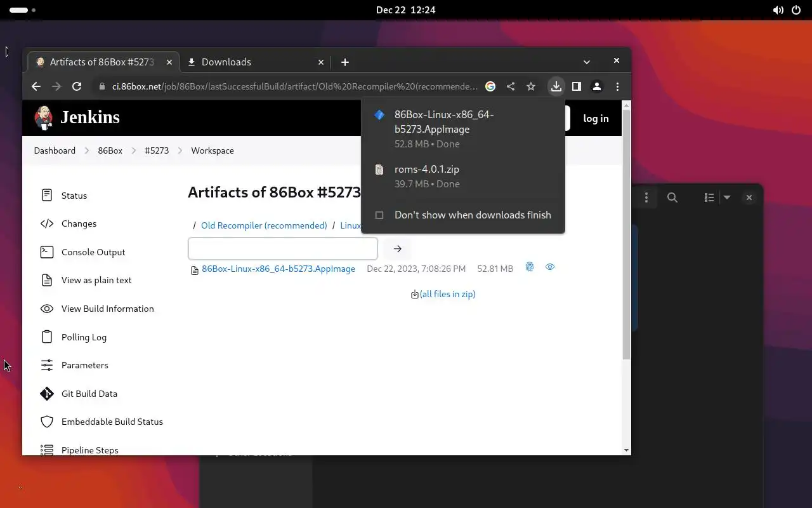Open View Build Information

click(107, 309)
